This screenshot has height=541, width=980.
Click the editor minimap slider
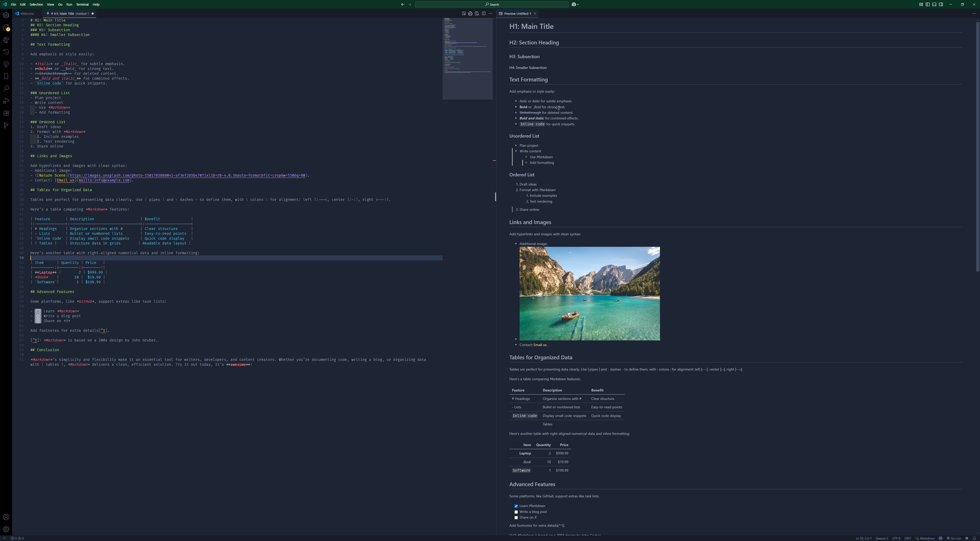pyautogui.click(x=467, y=59)
